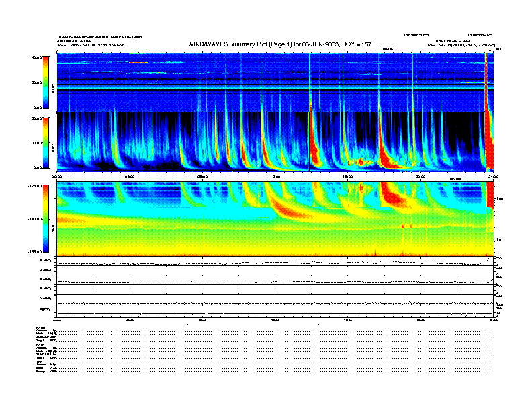The width and height of the screenshot is (532, 411).
Task: Click 20:00 on the spectrogram time axis
Action: [x=420, y=177]
